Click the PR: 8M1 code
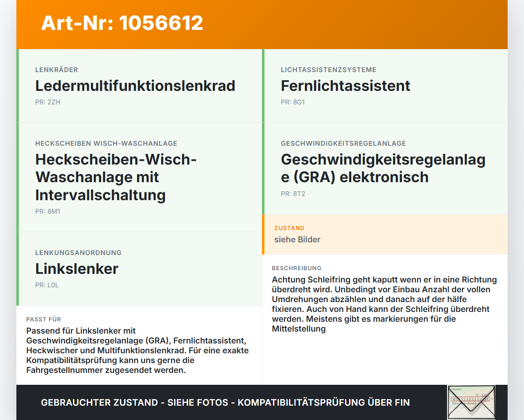524x420 pixels. point(47,211)
